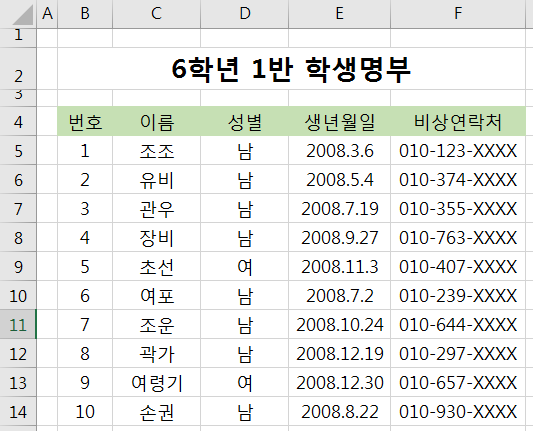Select phone cell '010-123-XXXX'

[458, 151]
